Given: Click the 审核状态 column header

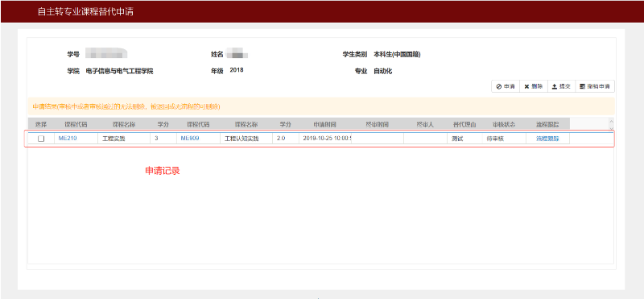Looking at the screenshot, I should tap(504, 124).
